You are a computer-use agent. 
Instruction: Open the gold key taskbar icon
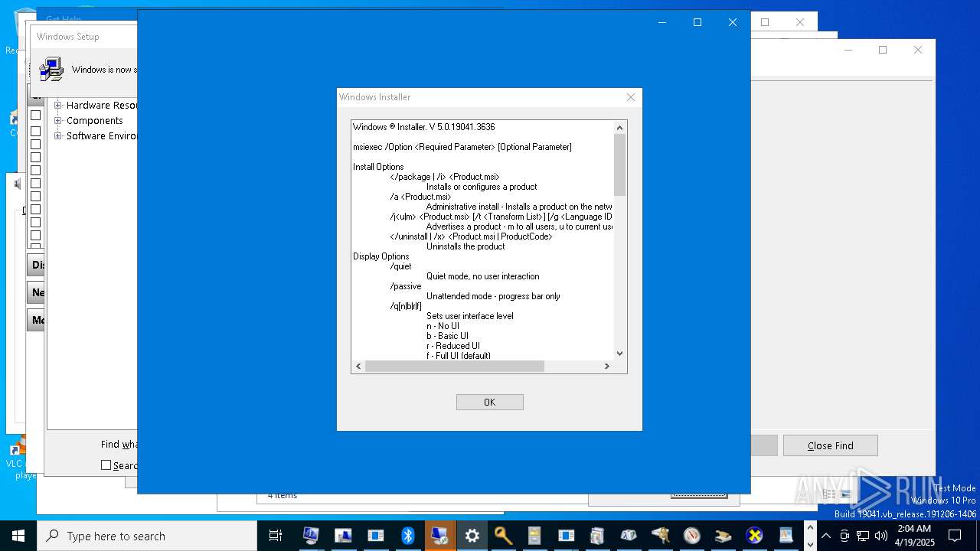[503, 536]
